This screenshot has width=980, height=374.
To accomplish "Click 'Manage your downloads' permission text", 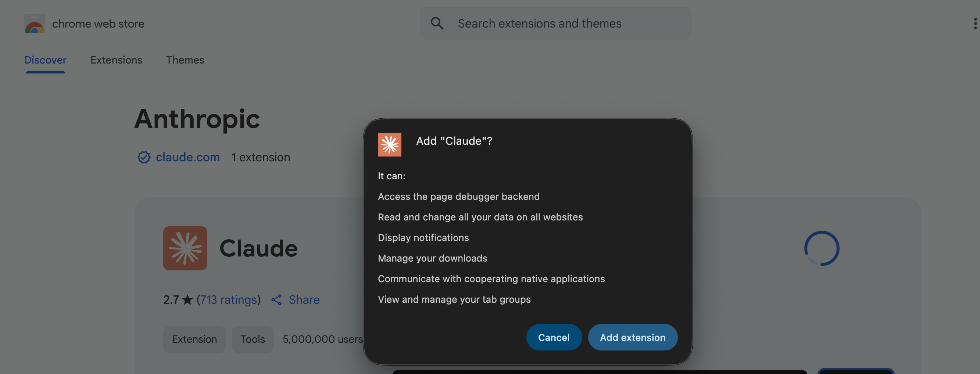I will click(433, 258).
